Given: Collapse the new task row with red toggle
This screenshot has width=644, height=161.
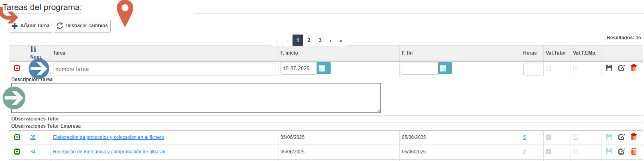Looking at the screenshot, I should 17,68.
